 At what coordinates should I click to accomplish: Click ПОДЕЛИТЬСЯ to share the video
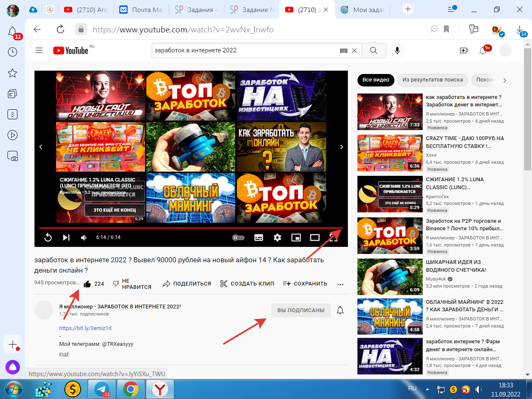(x=187, y=284)
